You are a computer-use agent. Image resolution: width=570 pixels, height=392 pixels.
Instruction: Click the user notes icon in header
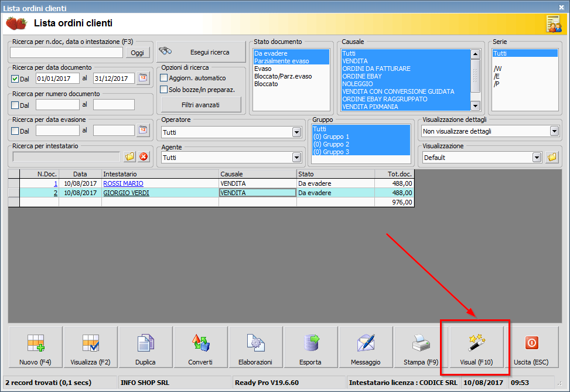[x=554, y=24]
